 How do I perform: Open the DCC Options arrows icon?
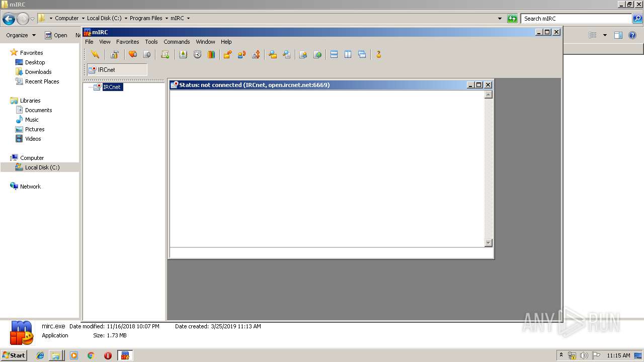click(256, 54)
